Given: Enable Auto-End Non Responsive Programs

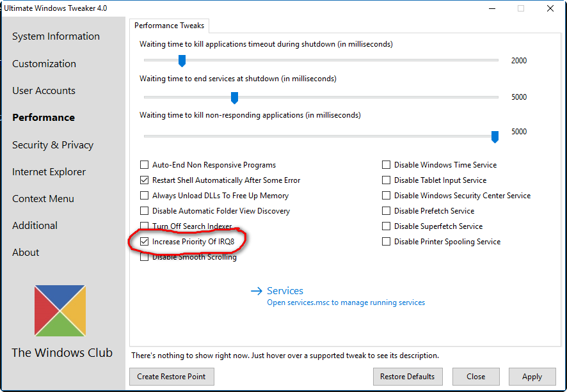Looking at the screenshot, I should pos(144,165).
